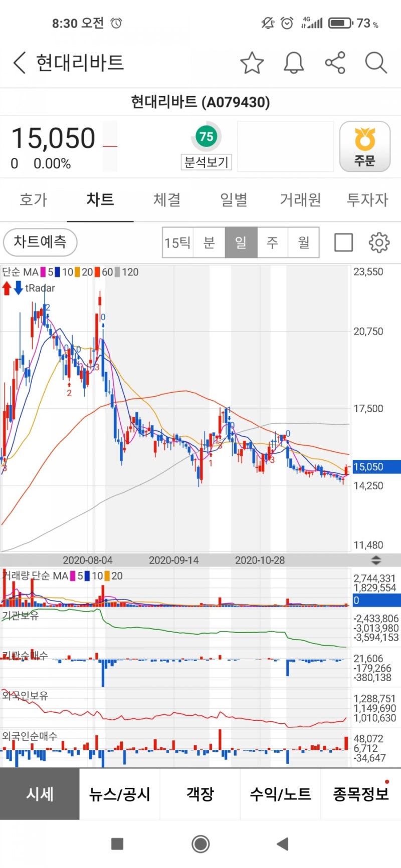Viewport: 401px width, 868px height.
Task: Open 분석보기 analysis view
Action: [x=206, y=162]
